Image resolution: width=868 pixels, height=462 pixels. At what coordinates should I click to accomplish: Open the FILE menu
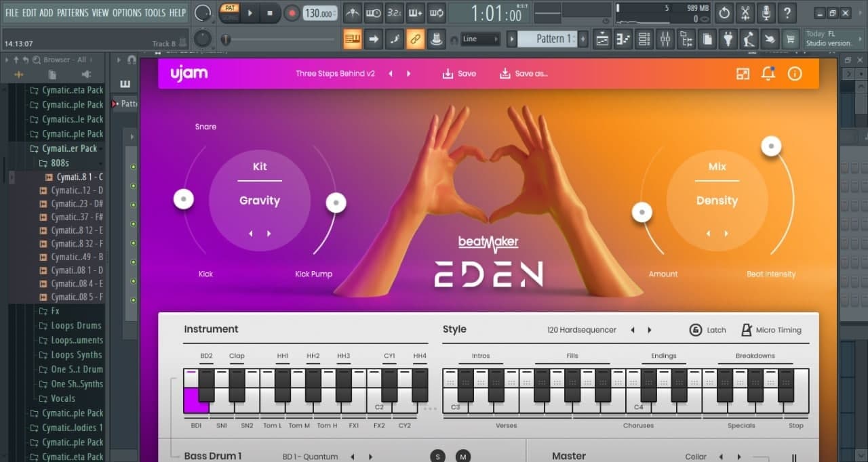coord(12,12)
